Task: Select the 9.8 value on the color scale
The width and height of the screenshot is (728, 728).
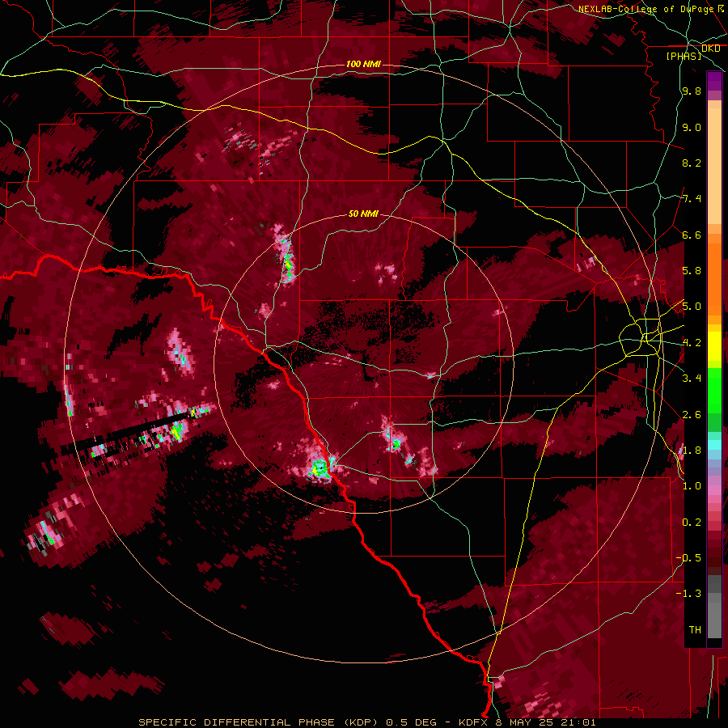Action: click(692, 91)
